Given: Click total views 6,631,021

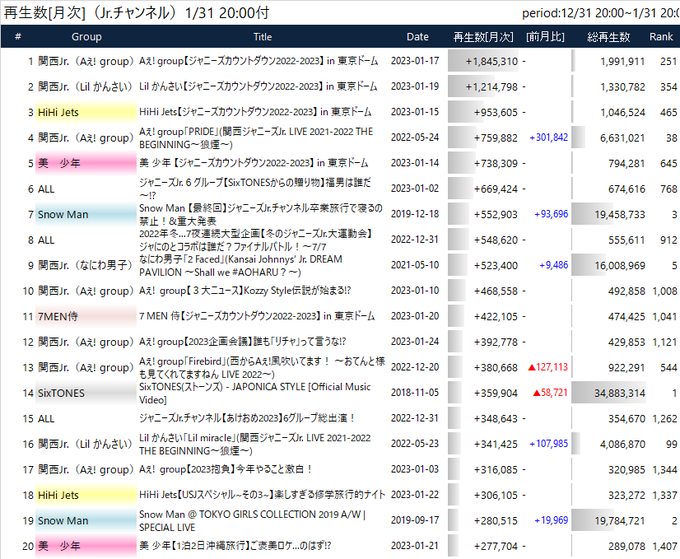Looking at the screenshot, I should [x=622, y=138].
